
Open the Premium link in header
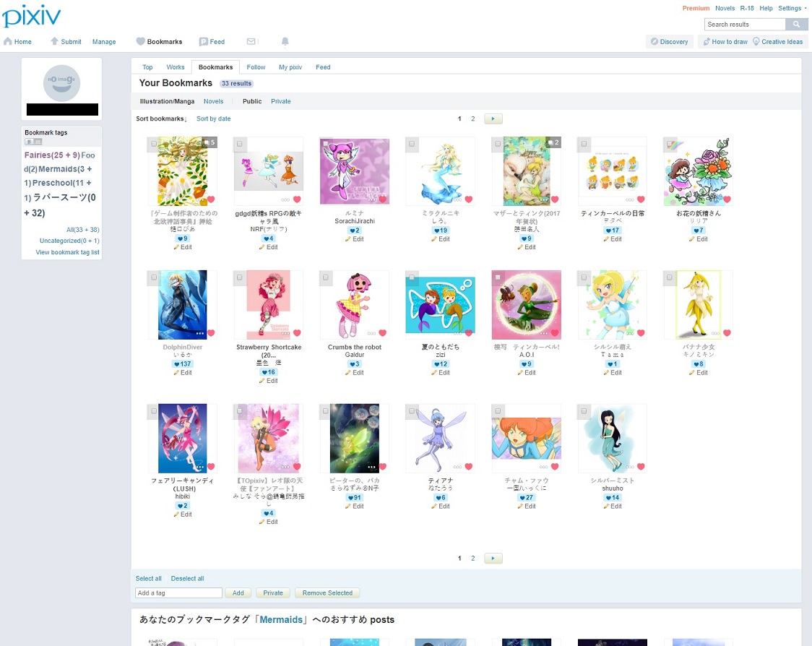(696, 8)
